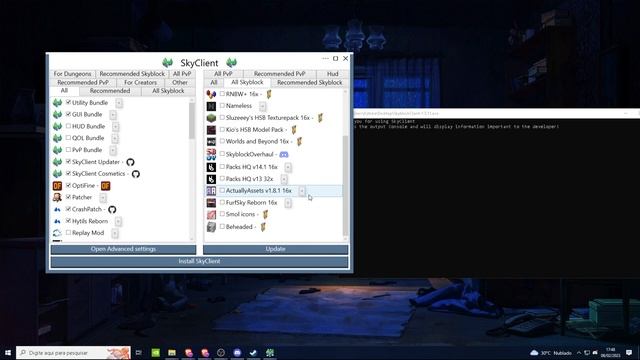Click the RNBW+ pack thumbnail icon

point(211,94)
